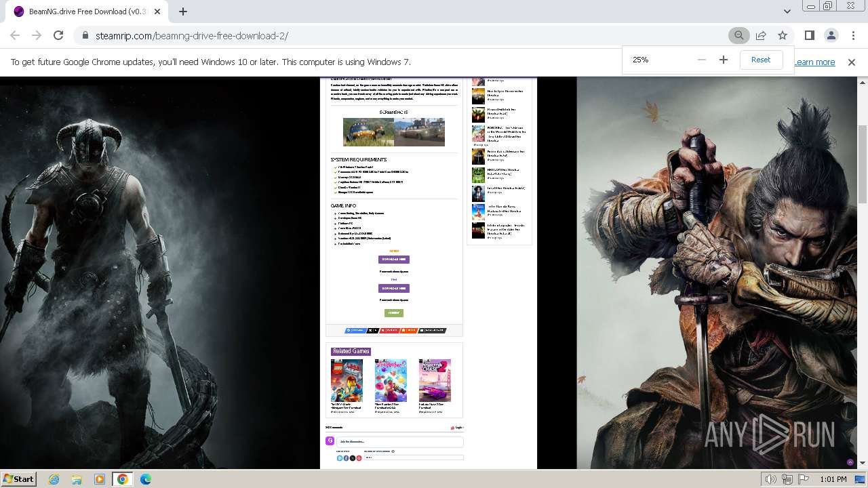The image size is (868, 488).
Task: Open Windows Explorer from taskbar
Action: click(77, 479)
